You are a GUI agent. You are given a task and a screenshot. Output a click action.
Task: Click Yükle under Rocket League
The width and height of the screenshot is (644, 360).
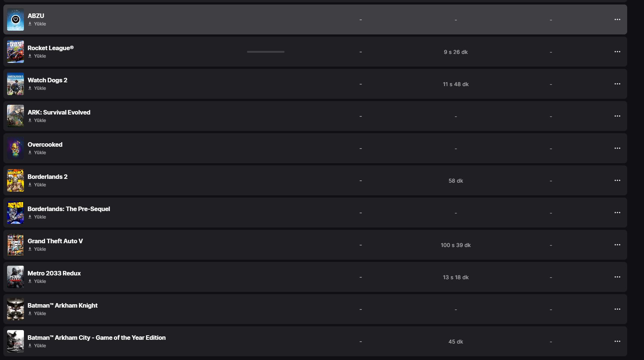tap(37, 56)
